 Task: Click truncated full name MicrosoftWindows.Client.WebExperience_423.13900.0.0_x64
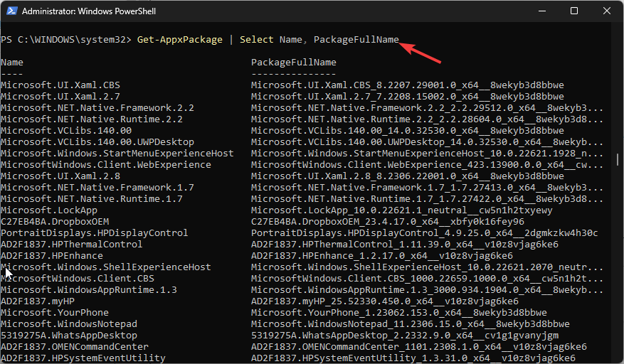coord(427,165)
